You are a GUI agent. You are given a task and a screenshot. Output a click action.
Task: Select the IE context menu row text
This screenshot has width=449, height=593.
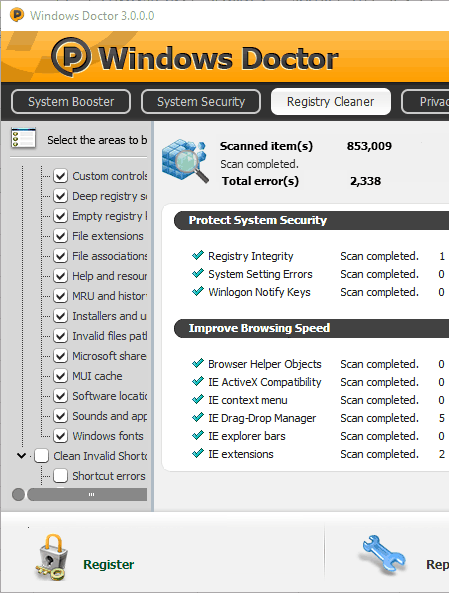click(x=248, y=400)
